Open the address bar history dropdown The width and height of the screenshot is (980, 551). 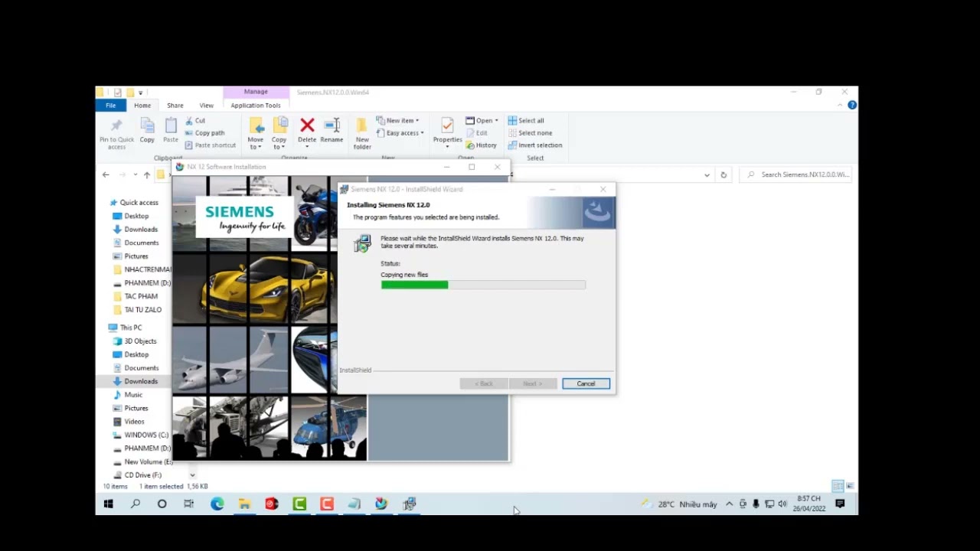point(707,174)
